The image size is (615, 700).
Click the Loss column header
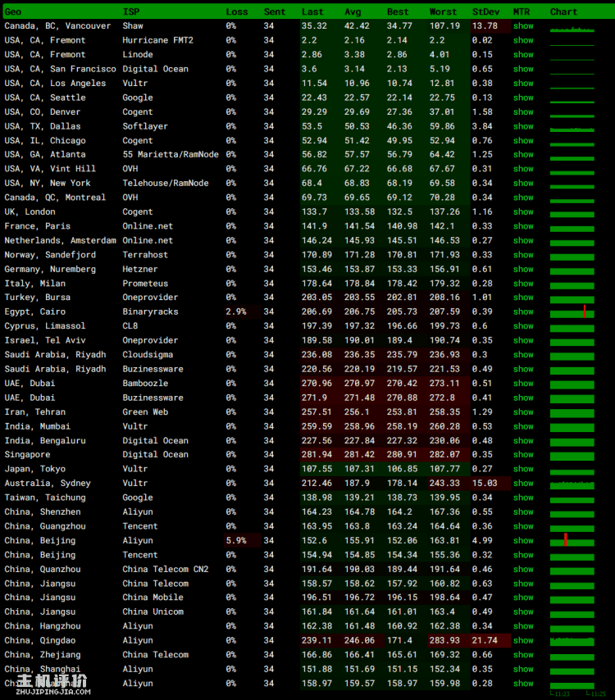click(237, 11)
